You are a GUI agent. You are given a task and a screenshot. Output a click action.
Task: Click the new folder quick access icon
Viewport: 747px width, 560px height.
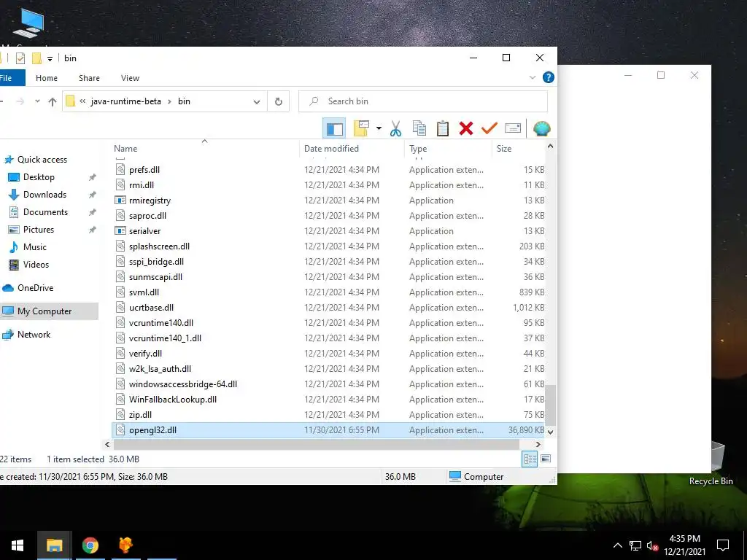coord(36,58)
